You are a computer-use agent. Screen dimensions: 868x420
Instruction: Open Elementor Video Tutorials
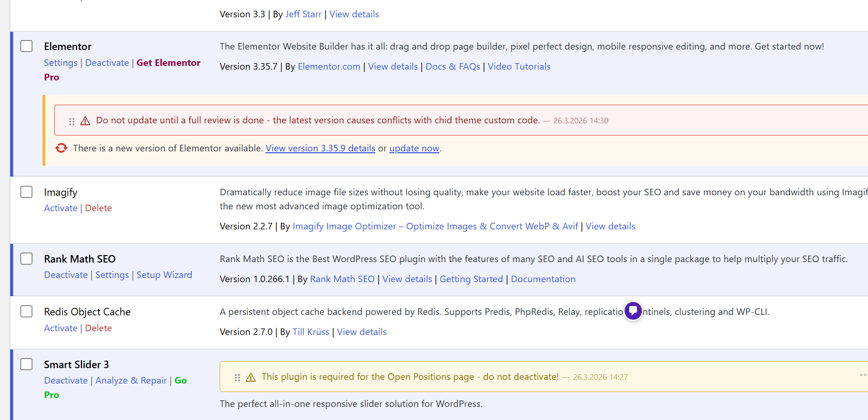519,66
